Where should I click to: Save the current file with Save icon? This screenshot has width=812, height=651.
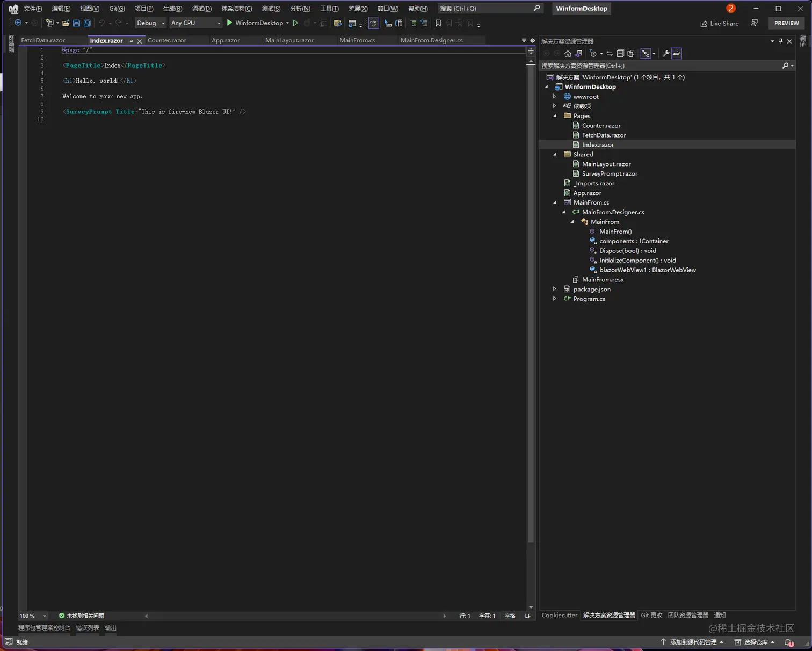pos(76,23)
